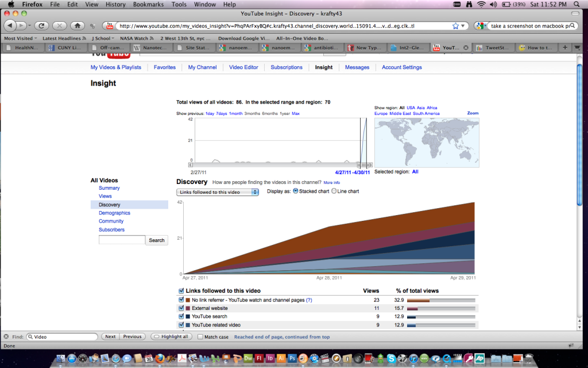Image resolution: width=588 pixels, height=368 pixels.
Task: Open the history dropdown next to Forward button
Action: [x=29, y=26]
